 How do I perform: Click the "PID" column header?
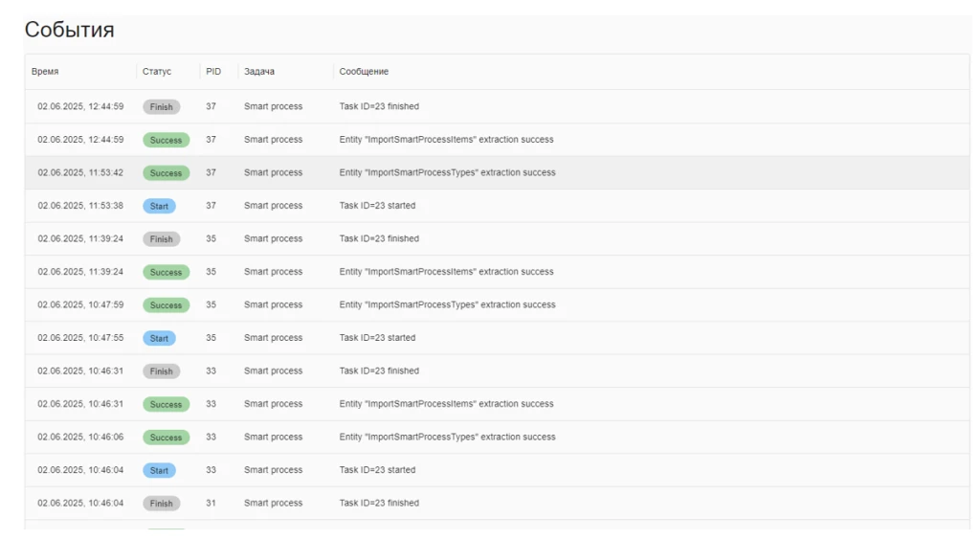(213, 72)
